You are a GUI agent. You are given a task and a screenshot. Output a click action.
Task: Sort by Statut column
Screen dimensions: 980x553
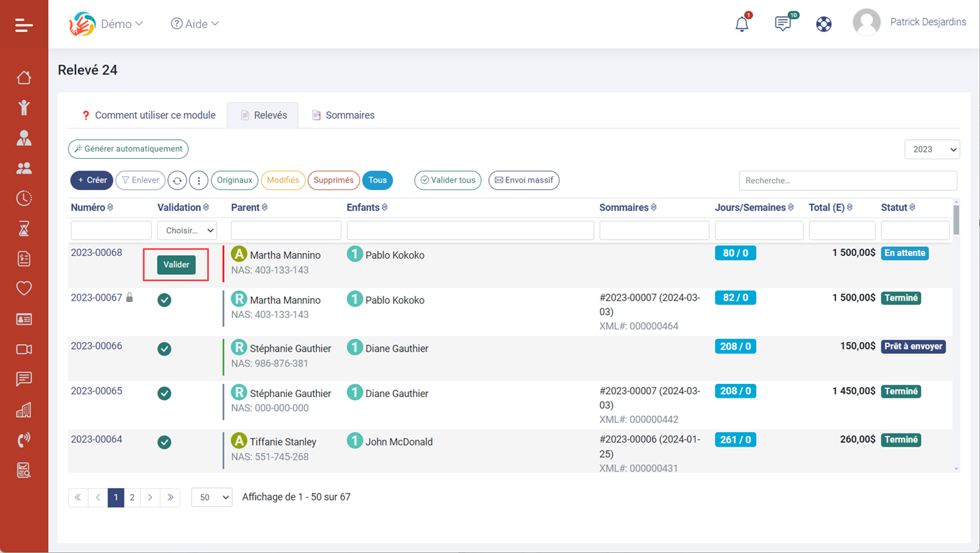(x=898, y=208)
